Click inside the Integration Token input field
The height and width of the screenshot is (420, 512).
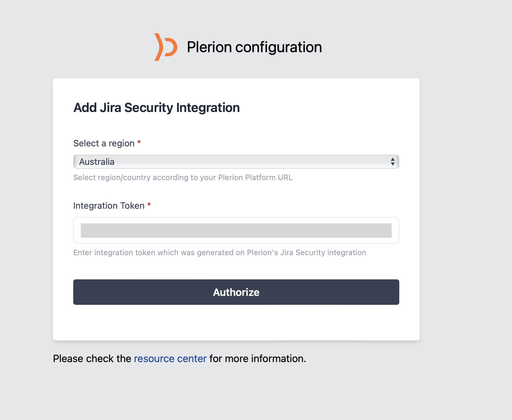[236, 230]
